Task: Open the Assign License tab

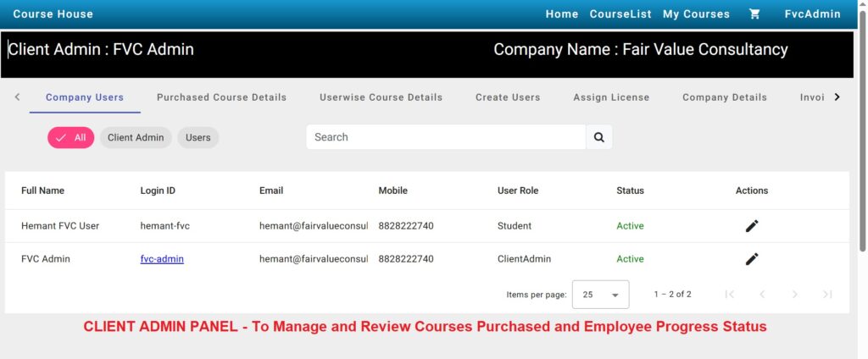Action: [610, 97]
